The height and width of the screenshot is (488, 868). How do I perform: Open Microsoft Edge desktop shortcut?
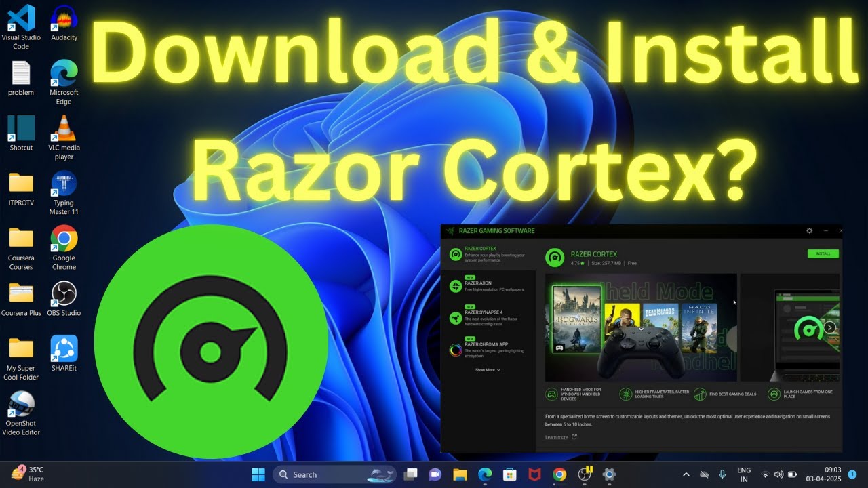(64, 82)
